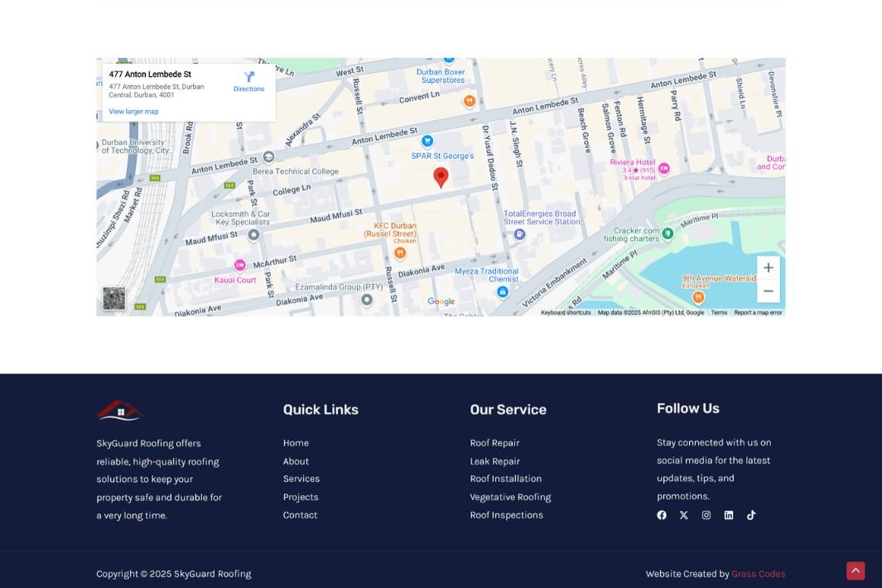Open the X (Twitter) social icon

683,515
